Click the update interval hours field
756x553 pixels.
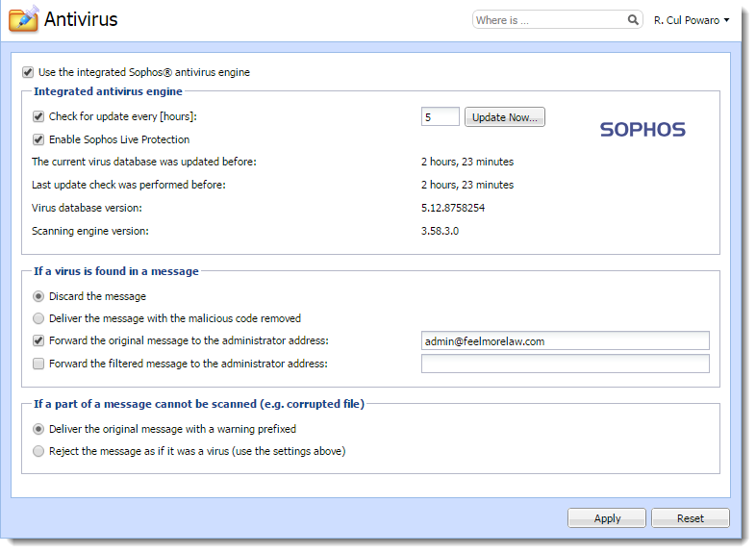click(441, 117)
